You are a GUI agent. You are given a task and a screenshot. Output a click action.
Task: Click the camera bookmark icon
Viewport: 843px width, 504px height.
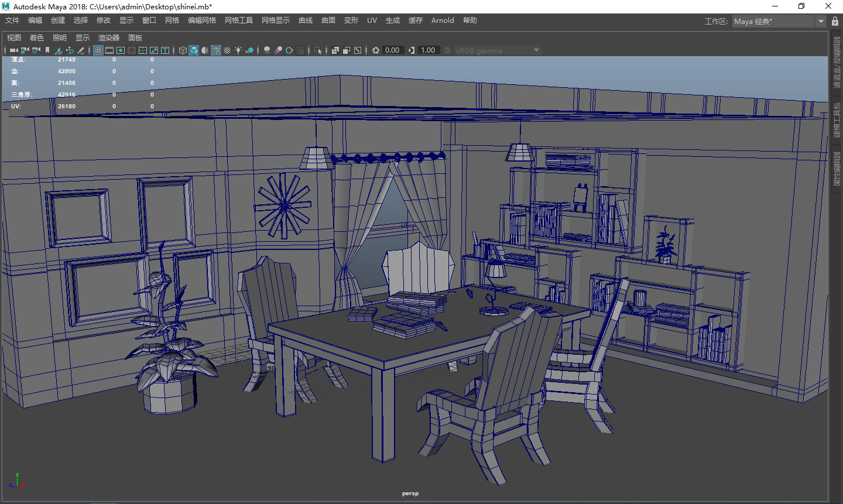pos(47,50)
